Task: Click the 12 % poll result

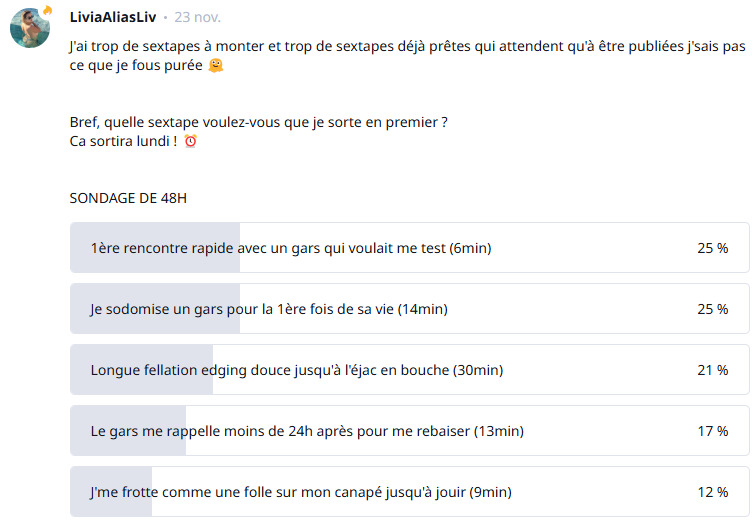Action: [x=712, y=492]
